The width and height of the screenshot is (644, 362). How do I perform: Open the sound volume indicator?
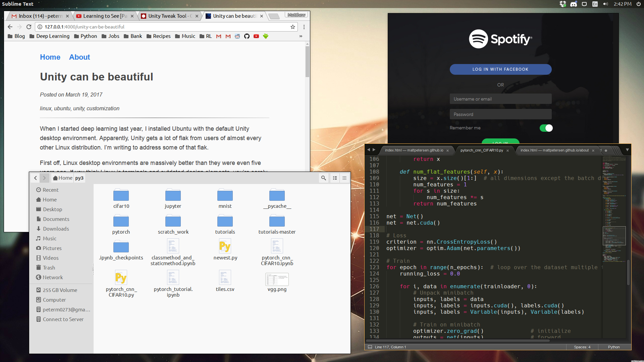pyautogui.click(x=605, y=4)
